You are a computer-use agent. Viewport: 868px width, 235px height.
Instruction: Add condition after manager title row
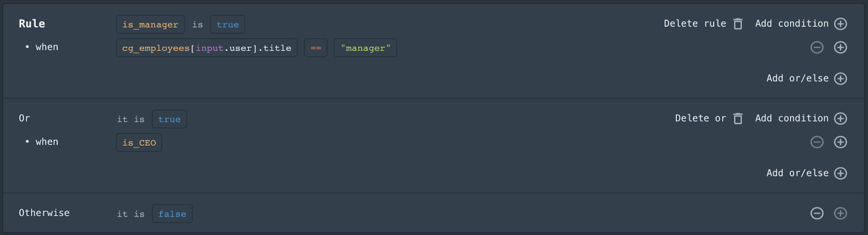point(840,48)
